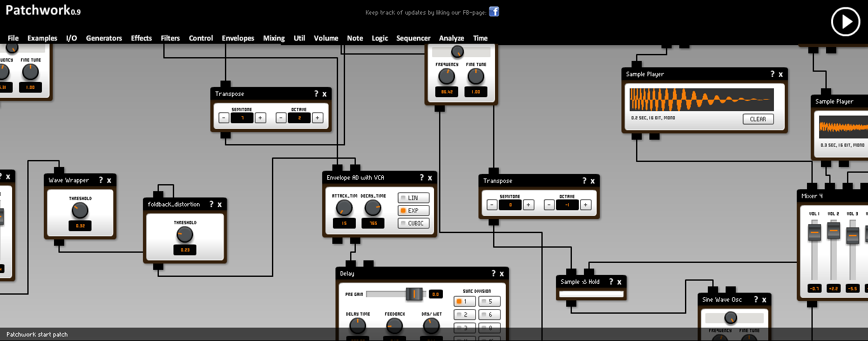868x341 pixels.
Task: Open the Analyze menu
Action: click(x=452, y=38)
